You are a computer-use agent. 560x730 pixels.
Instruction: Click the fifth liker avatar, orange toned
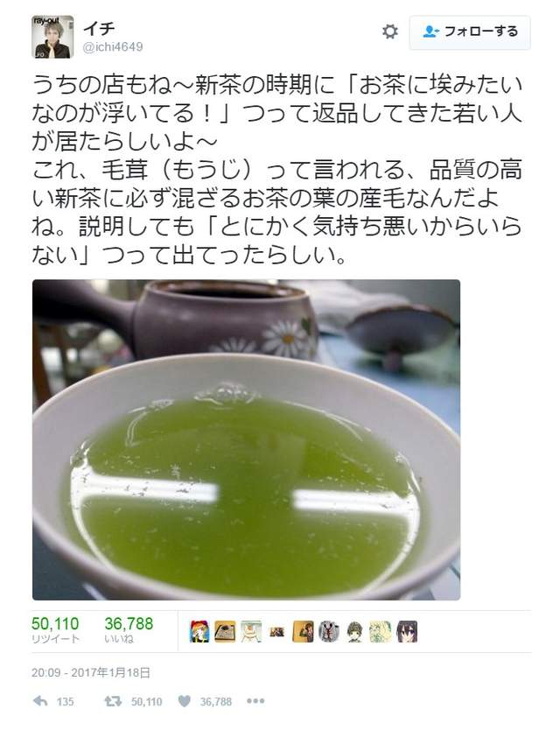coord(303,632)
